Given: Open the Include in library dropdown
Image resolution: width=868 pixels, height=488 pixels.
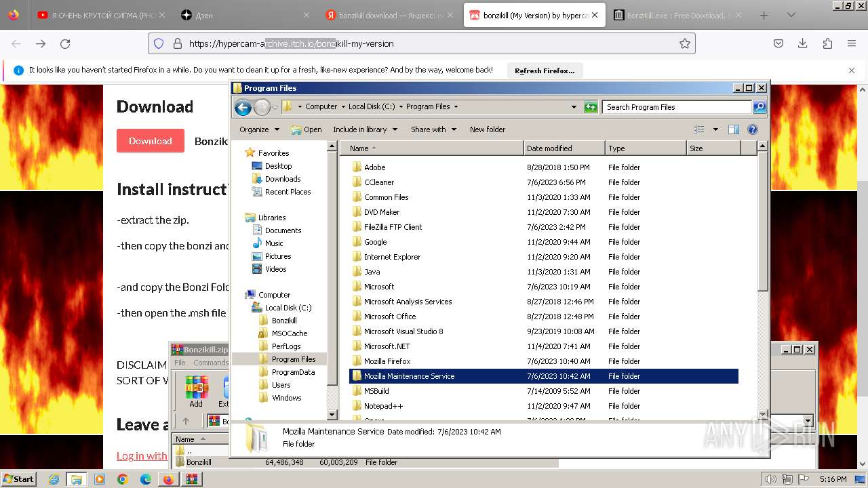Looking at the screenshot, I should [x=365, y=129].
